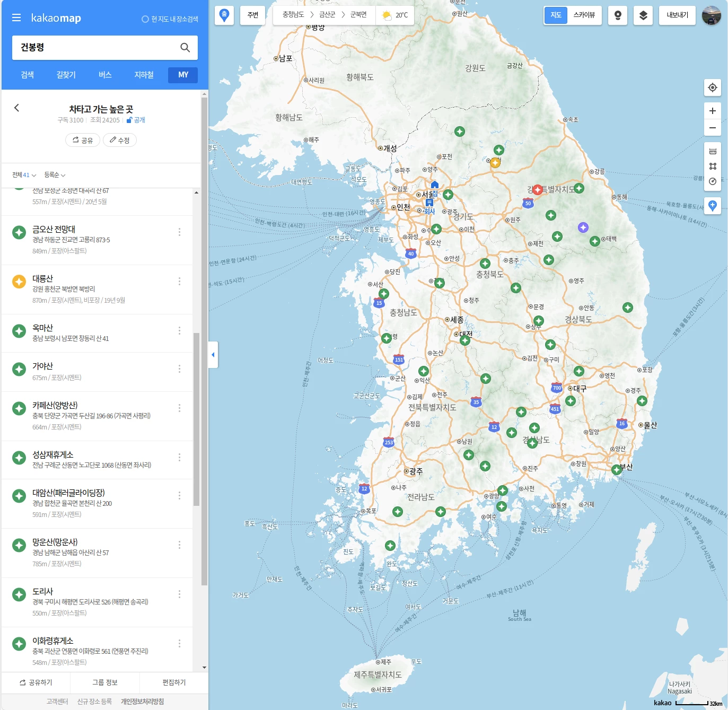Click the 공유 button under the title
The height and width of the screenshot is (710, 728).
83,140
